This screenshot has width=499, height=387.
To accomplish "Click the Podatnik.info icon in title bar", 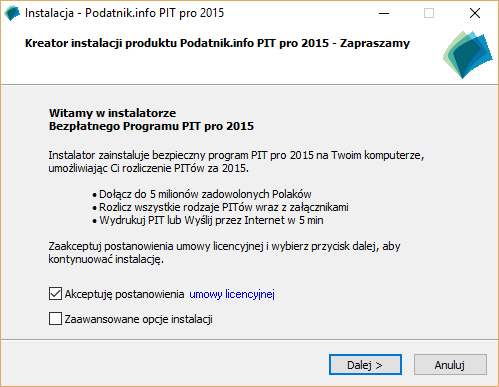I will click(12, 13).
